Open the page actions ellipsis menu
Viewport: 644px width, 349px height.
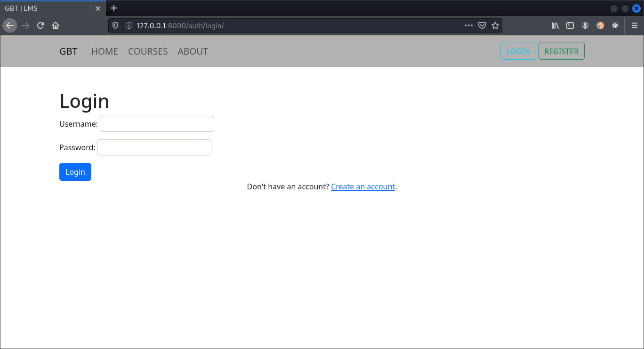pos(468,25)
